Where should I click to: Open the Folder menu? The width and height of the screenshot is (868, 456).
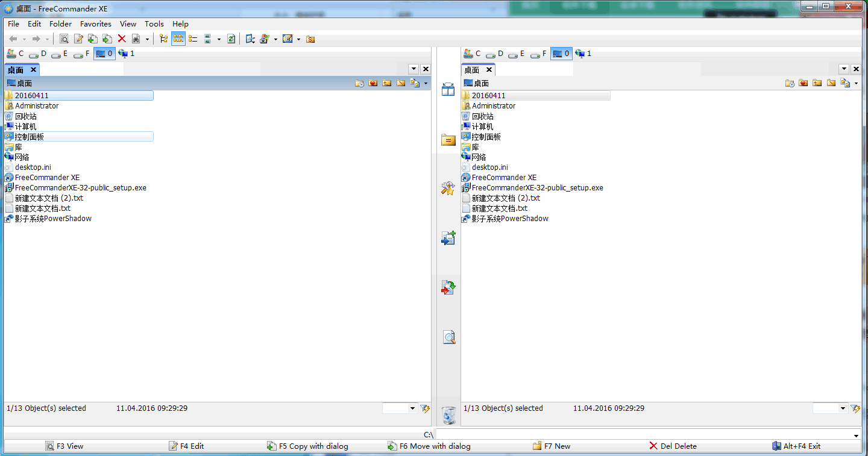(x=60, y=24)
